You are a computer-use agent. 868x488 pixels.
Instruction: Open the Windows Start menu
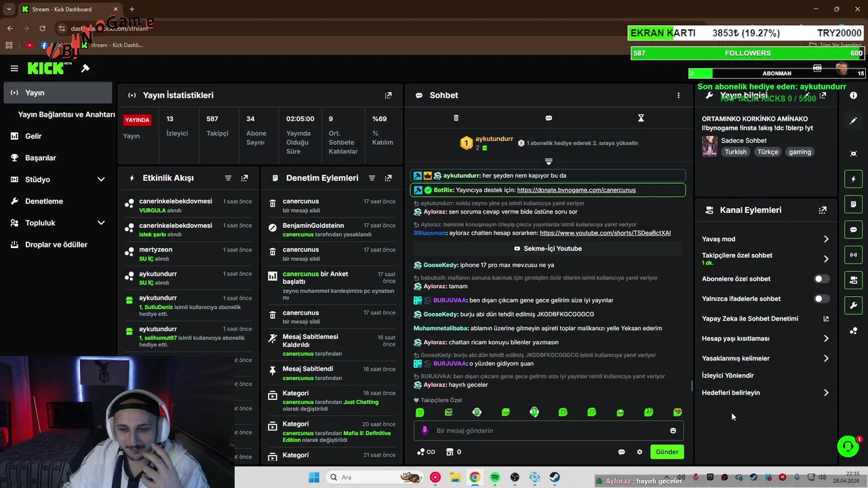pos(313,478)
